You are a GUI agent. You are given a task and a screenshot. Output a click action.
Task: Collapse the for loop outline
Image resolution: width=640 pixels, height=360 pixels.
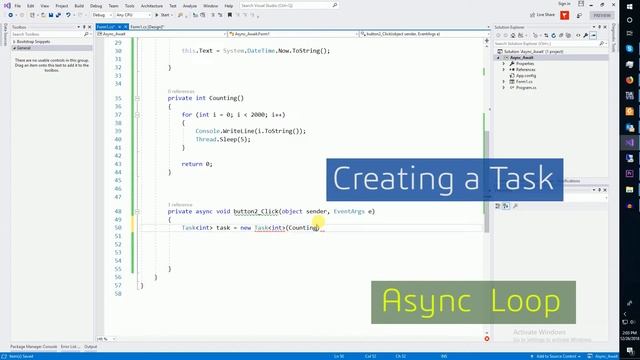click(x=137, y=115)
